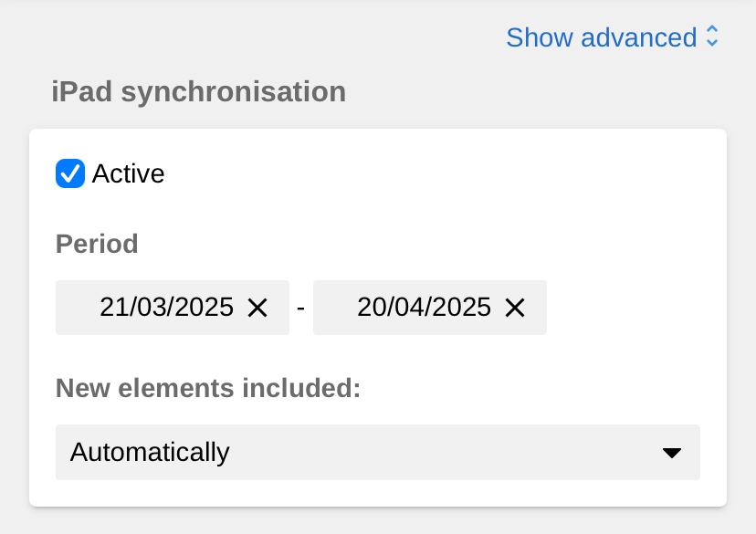Click the black triangle arrow of the dropdown

672,453
